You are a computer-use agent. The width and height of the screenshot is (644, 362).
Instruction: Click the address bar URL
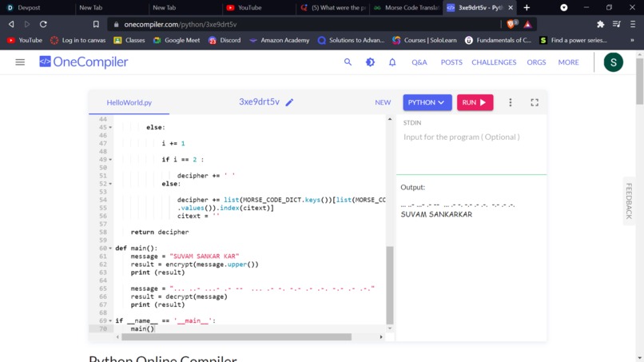click(181, 24)
